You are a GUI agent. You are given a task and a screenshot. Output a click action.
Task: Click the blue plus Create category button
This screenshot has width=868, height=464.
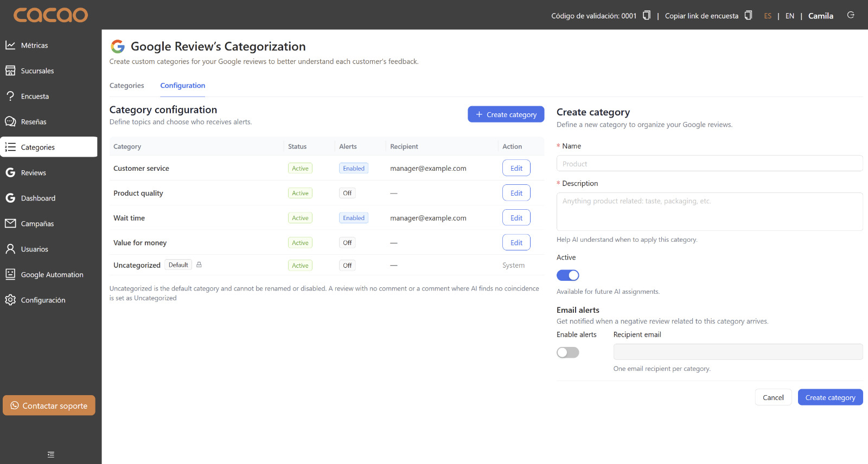coord(506,114)
